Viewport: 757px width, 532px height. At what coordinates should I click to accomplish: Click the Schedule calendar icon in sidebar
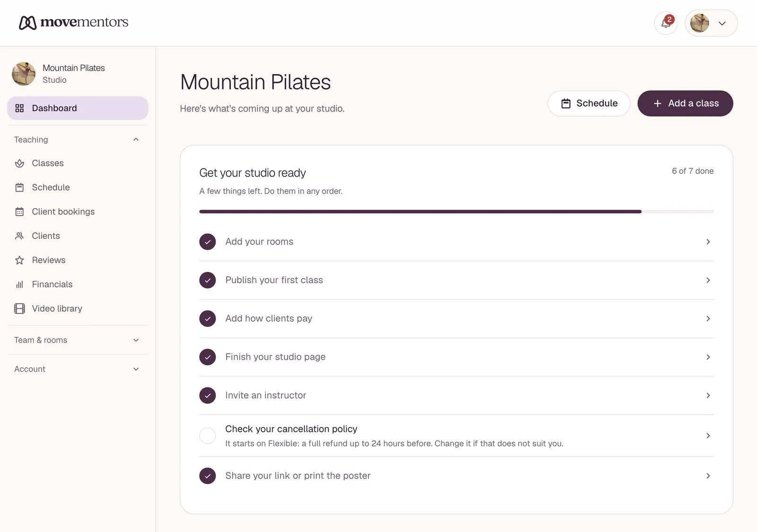pyautogui.click(x=19, y=188)
